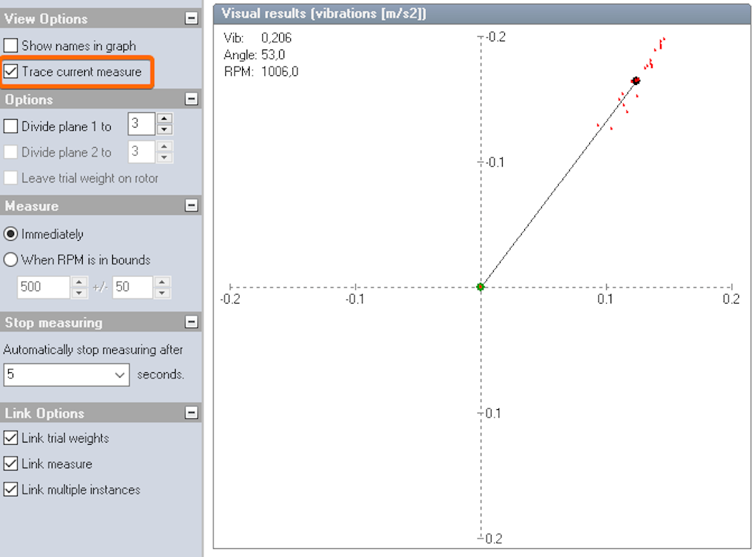Increase the RPM tolerance of 50
756x557 pixels.
tap(162, 281)
